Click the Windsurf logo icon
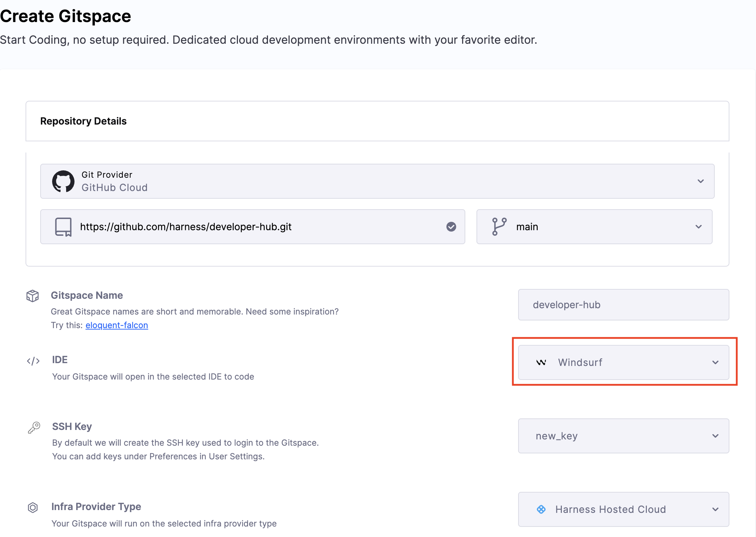This screenshot has width=756, height=537. pos(541,362)
